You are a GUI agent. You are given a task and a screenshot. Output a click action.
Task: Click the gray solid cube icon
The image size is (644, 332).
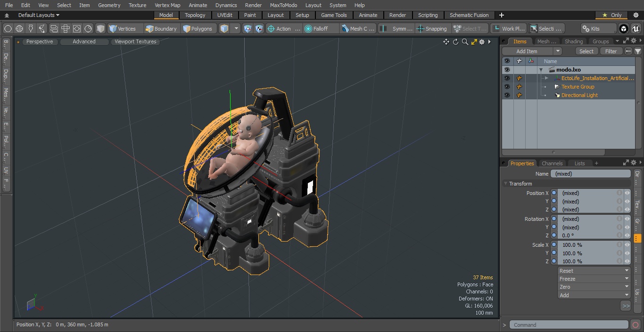[100, 29]
